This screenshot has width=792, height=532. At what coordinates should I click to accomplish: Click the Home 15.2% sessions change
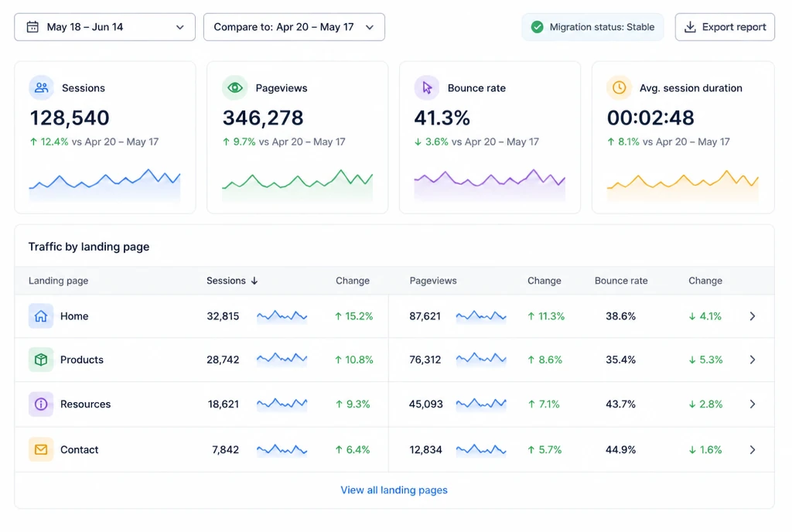[x=353, y=316]
